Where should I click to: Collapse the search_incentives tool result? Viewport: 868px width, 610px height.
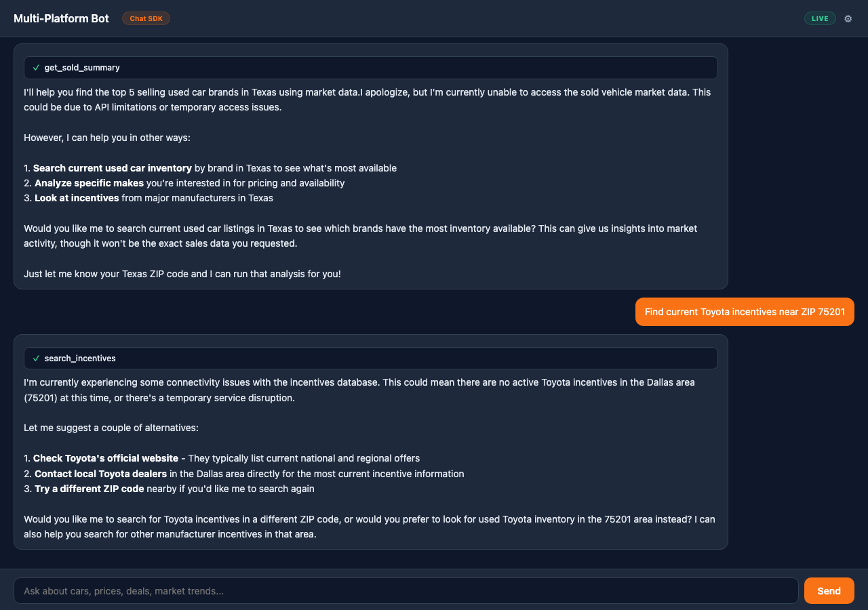[x=372, y=358]
